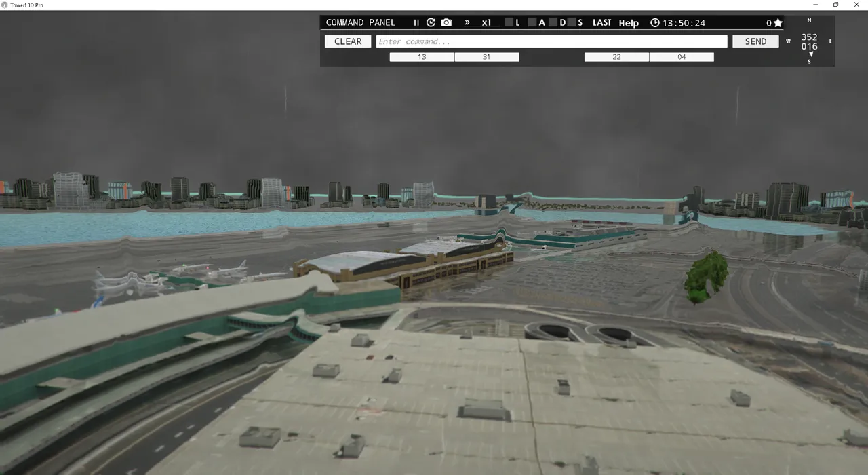
Task: Click the time display 13:50:24
Action: (684, 22)
